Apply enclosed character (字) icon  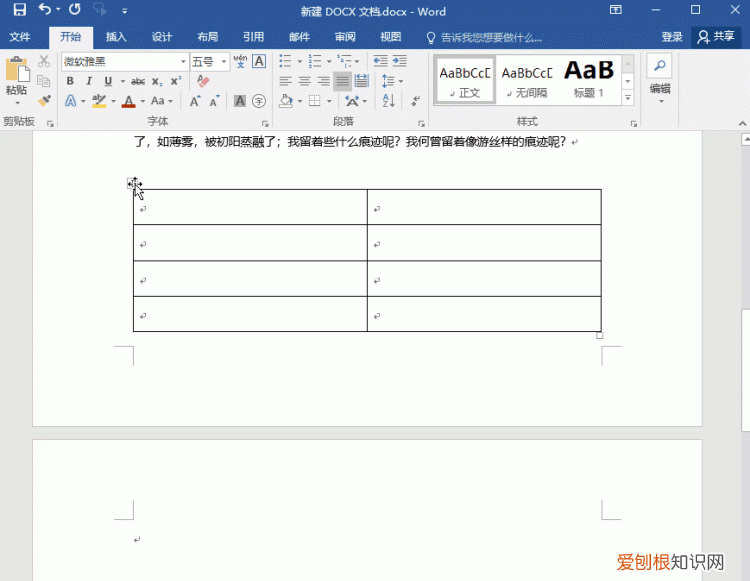[259, 101]
